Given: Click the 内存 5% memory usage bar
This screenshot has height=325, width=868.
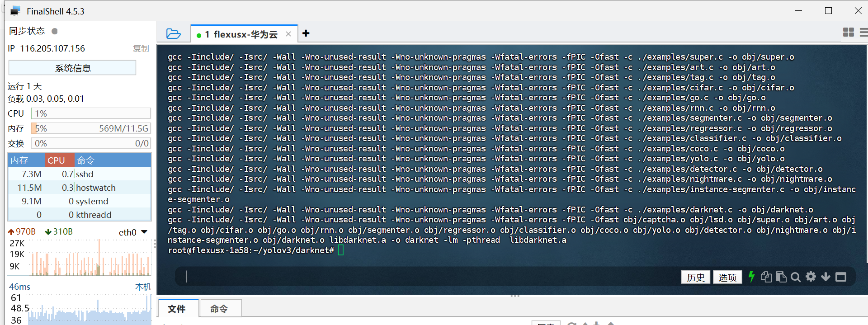Looking at the screenshot, I should click(91, 128).
